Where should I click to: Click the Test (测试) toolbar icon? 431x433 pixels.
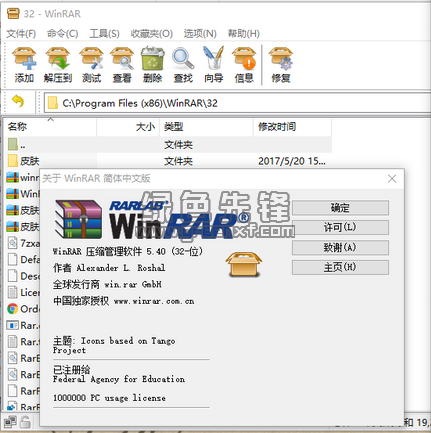tap(92, 65)
